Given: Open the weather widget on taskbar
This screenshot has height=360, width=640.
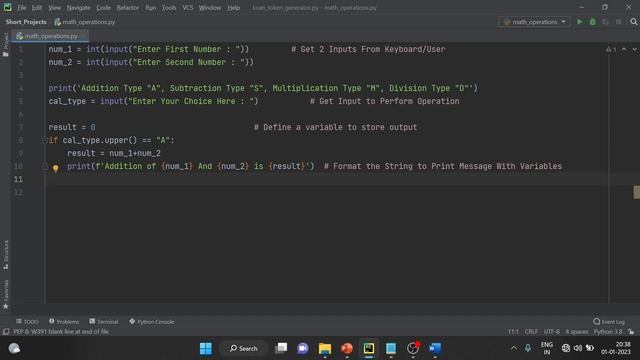Looking at the screenshot, I should (x=14, y=348).
